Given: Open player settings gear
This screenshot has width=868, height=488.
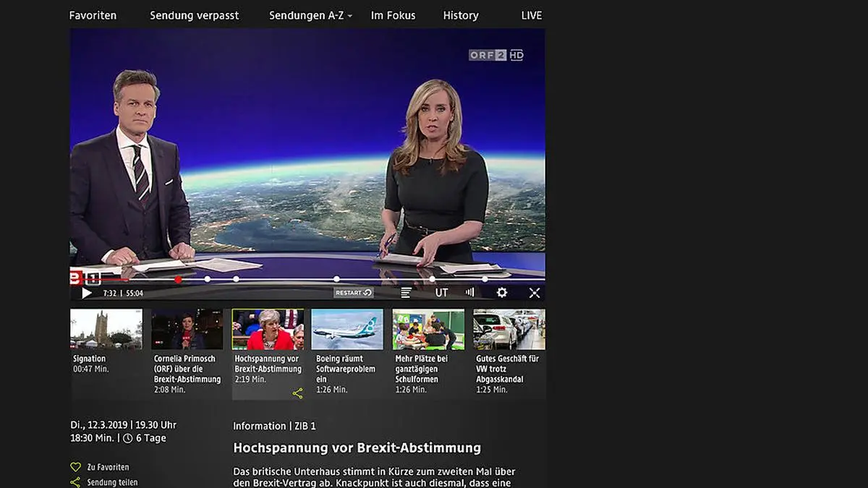Looking at the screenshot, I should [x=502, y=293].
